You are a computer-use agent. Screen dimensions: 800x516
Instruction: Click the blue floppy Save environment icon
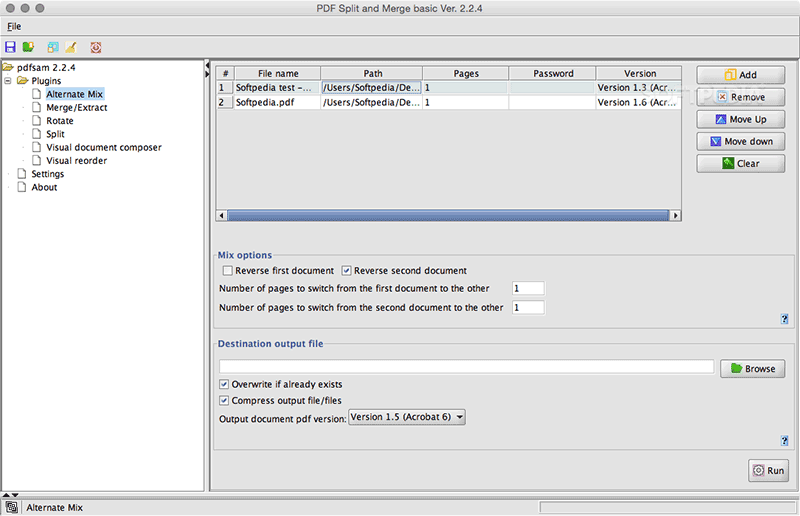[10, 47]
